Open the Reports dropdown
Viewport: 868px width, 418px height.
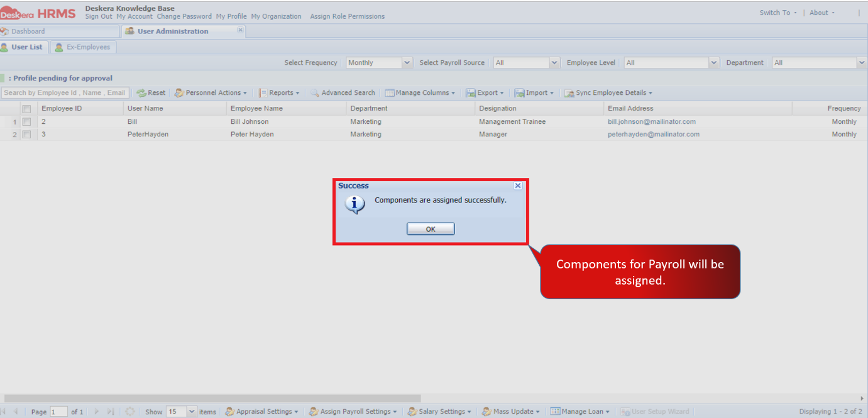pos(279,93)
